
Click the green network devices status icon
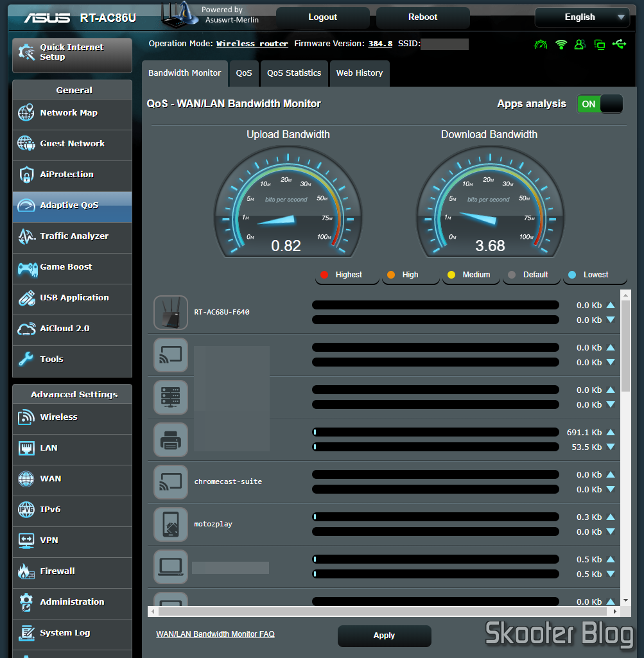tap(600, 44)
